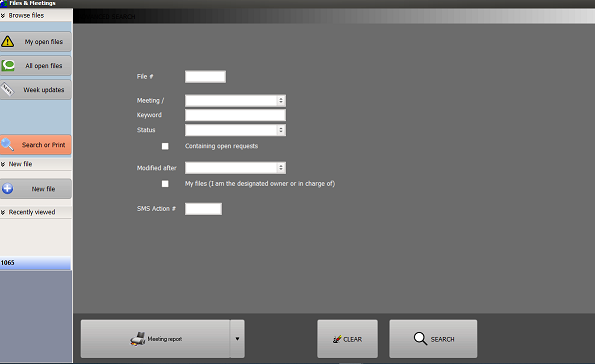This screenshot has height=364, width=595.
Task: Open the Week updates list
Action: (x=36, y=90)
